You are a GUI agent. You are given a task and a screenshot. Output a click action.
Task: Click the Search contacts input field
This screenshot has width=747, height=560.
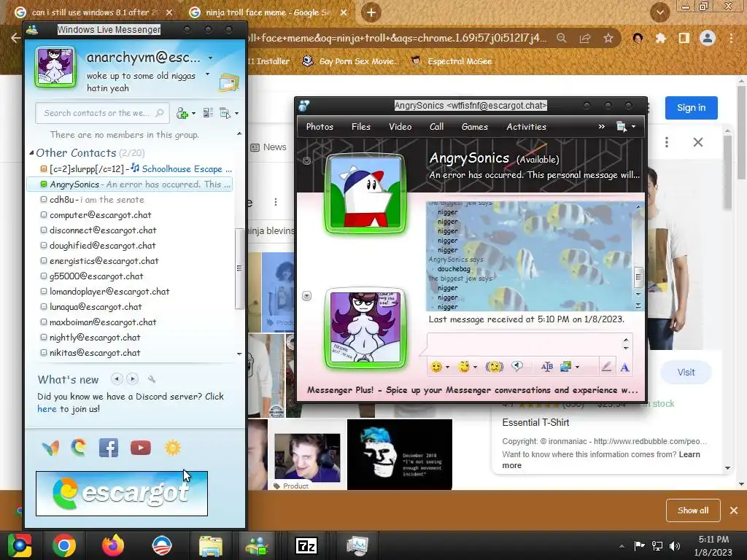pyautogui.click(x=101, y=113)
